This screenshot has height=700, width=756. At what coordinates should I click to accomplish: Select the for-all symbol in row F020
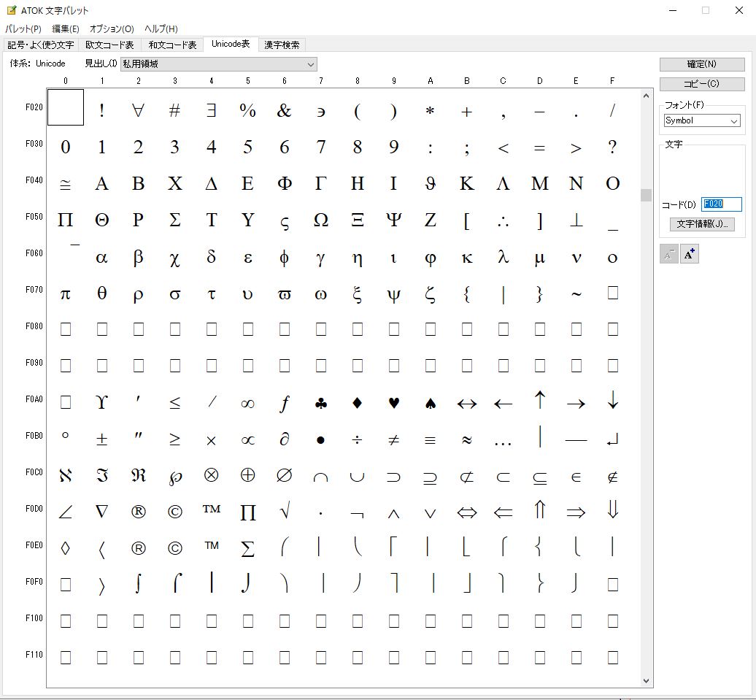point(139,111)
